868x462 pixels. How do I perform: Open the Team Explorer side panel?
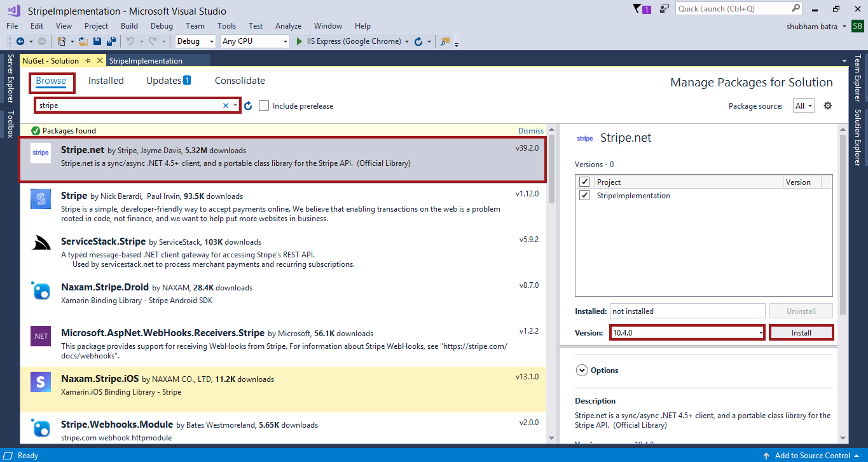[x=858, y=78]
